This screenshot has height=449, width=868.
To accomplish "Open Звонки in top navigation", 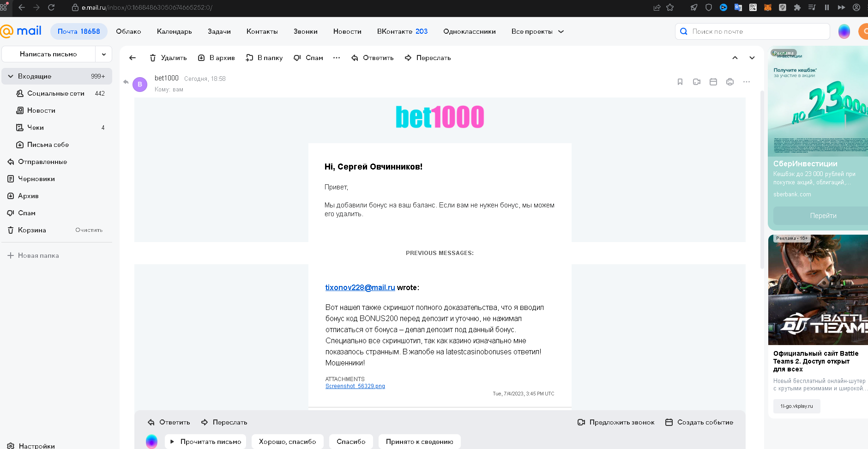I will point(306,31).
